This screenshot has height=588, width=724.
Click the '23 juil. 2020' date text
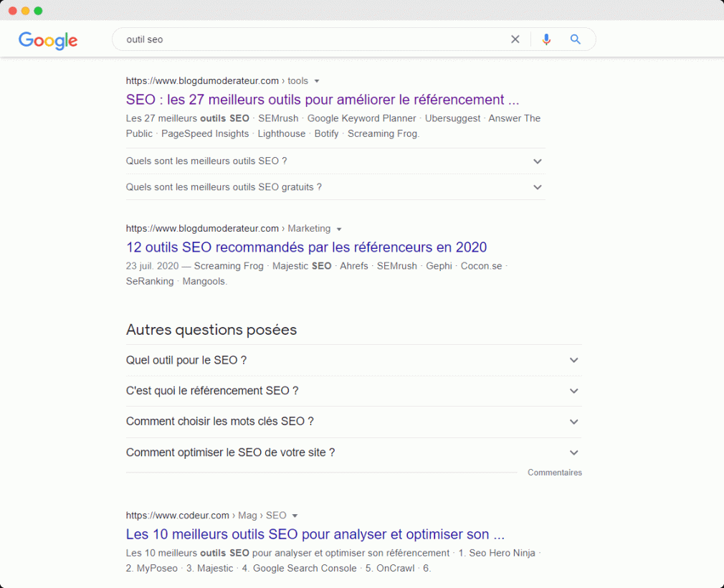click(x=152, y=266)
